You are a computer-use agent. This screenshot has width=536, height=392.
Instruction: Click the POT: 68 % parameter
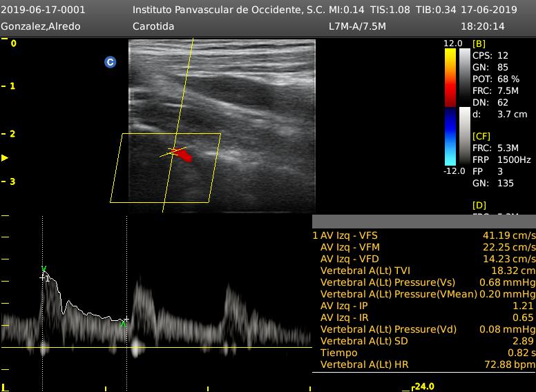(496, 79)
